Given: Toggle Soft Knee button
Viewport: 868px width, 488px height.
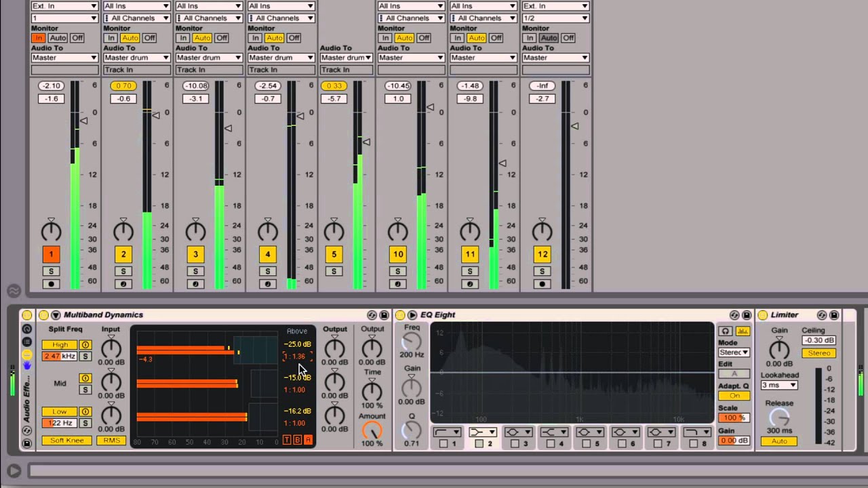Looking at the screenshot, I should (x=67, y=441).
